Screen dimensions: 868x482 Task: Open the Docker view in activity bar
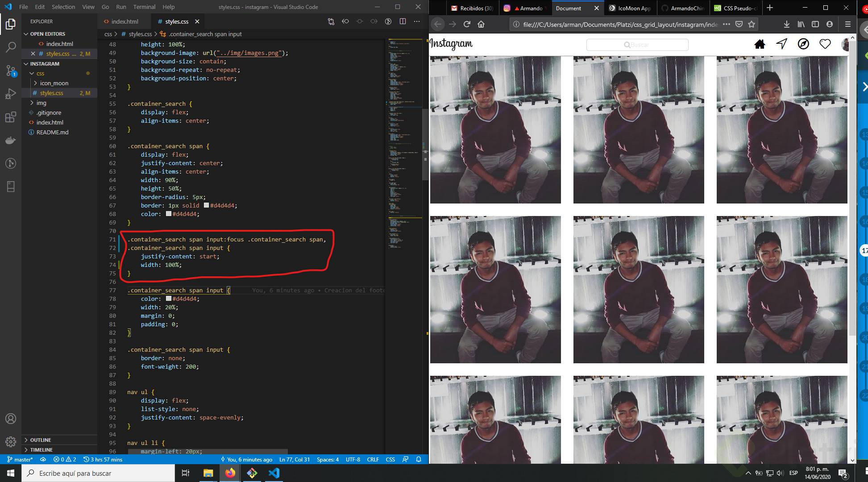coord(11,141)
